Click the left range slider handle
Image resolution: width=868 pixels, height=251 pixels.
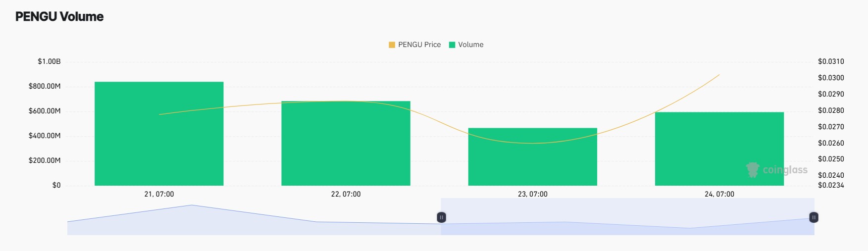coord(441,217)
